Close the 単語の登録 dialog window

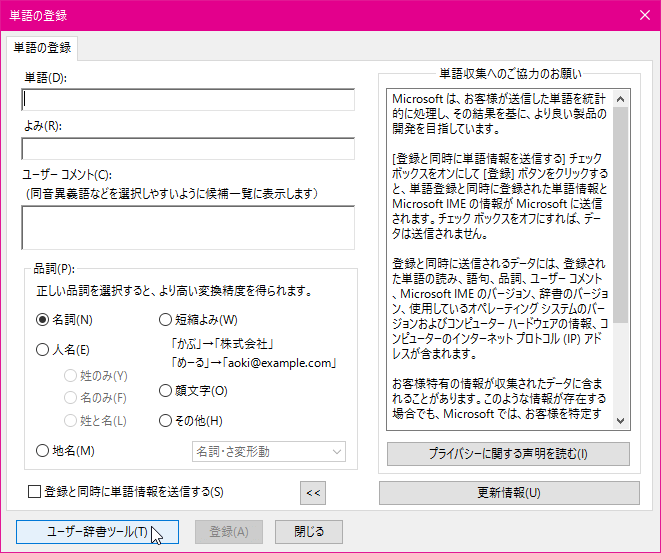645,15
